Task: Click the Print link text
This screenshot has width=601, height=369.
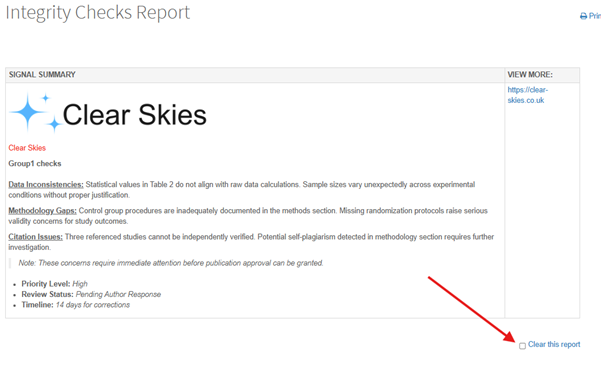Action: click(594, 16)
